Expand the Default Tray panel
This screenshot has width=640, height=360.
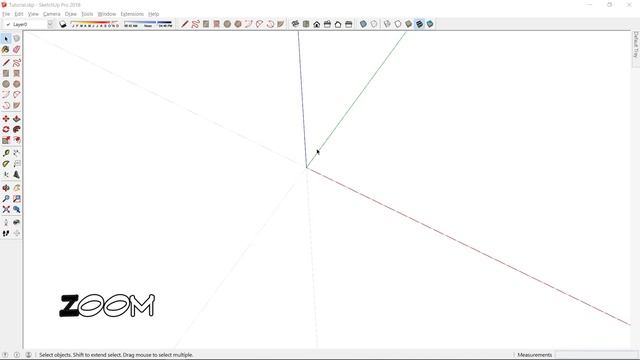click(x=636, y=48)
